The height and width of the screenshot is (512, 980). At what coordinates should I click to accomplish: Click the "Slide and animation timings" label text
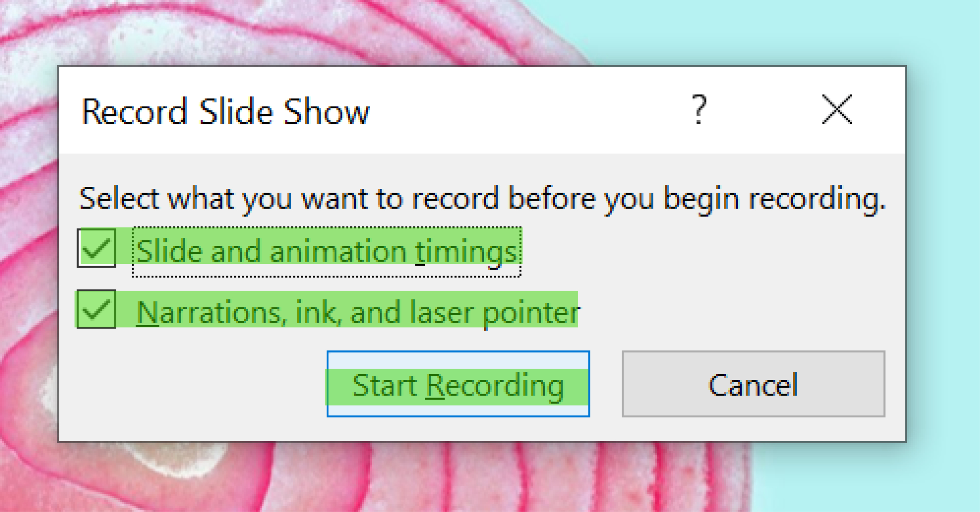coord(326,252)
